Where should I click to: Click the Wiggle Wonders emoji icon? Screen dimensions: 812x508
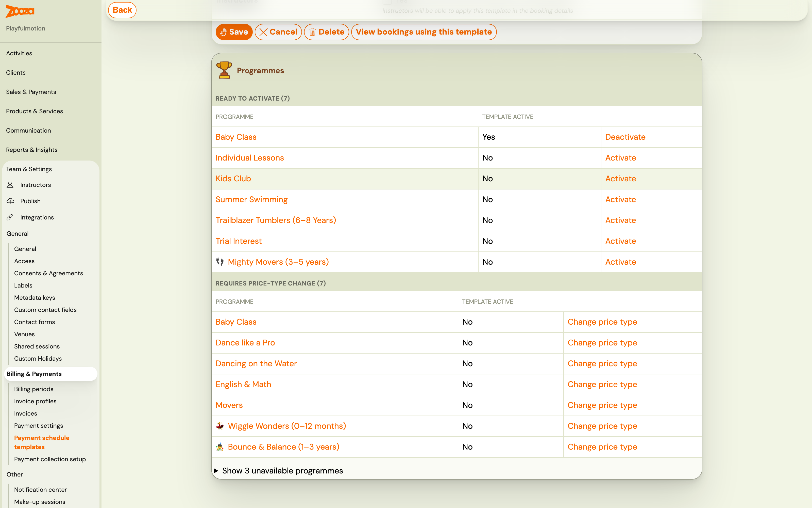pos(220,426)
